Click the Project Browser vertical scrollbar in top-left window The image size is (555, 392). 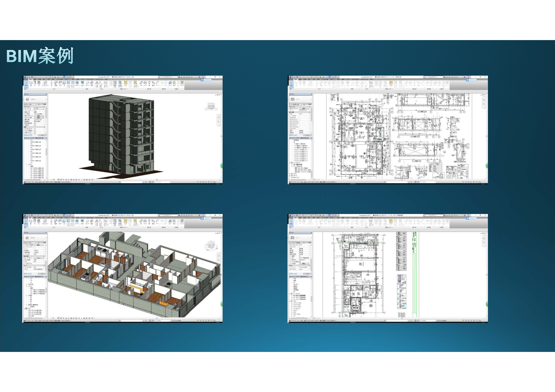tap(46, 152)
